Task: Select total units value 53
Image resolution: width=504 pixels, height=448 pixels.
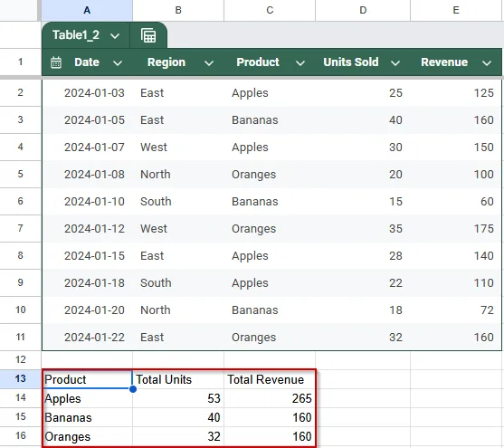Action: 178,398
